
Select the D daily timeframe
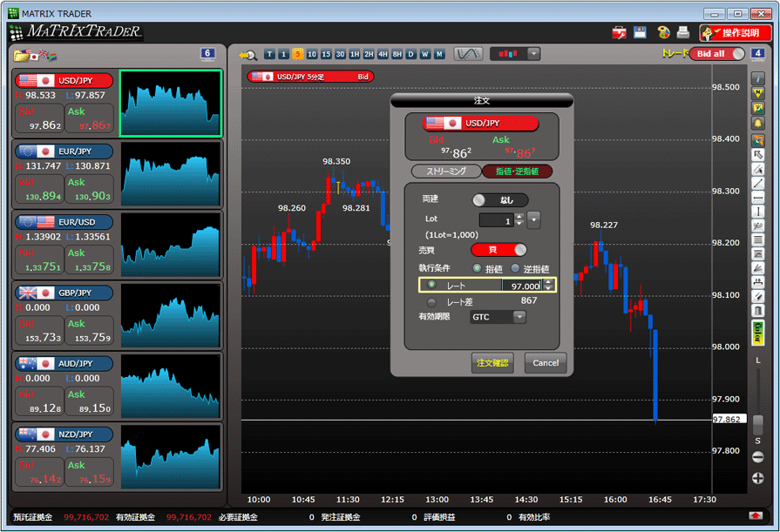(x=410, y=54)
